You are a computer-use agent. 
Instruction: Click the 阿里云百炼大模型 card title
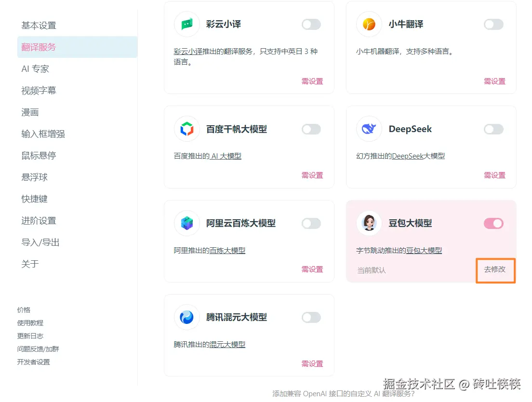pyautogui.click(x=241, y=223)
